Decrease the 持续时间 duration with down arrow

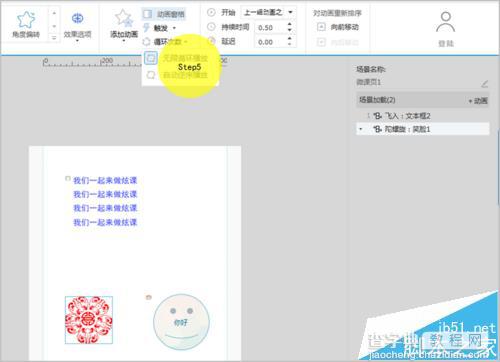point(290,31)
